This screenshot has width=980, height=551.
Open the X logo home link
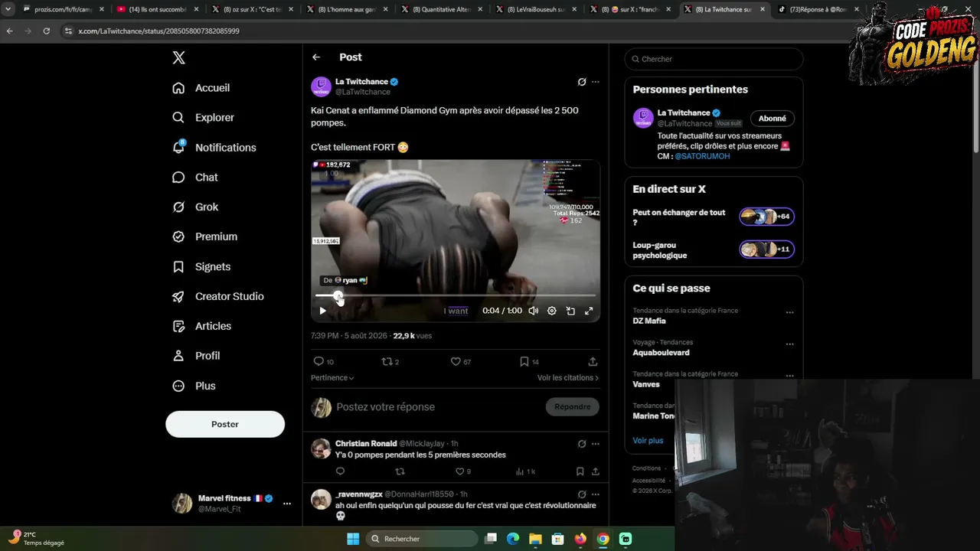click(x=178, y=58)
